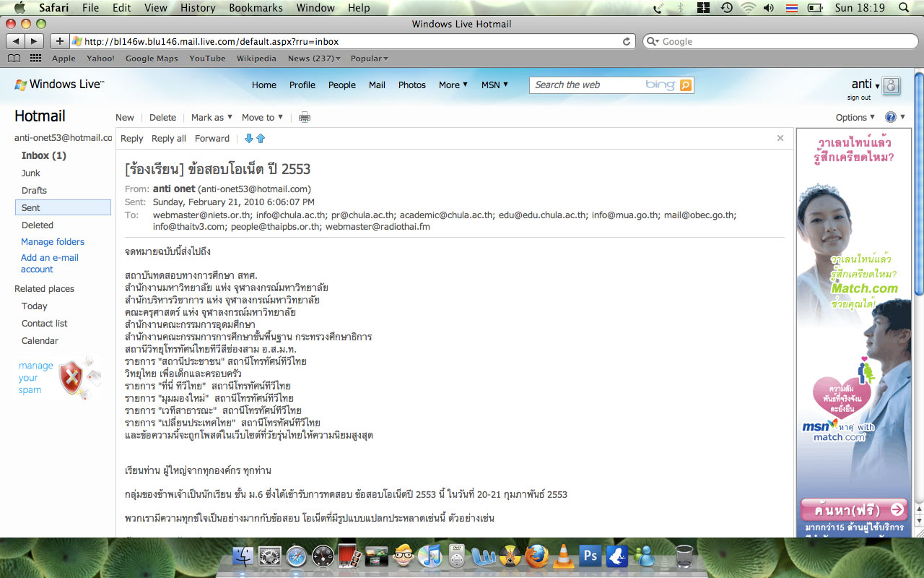Open Finder from the Dock
Screen dimensions: 924x578
click(x=245, y=556)
